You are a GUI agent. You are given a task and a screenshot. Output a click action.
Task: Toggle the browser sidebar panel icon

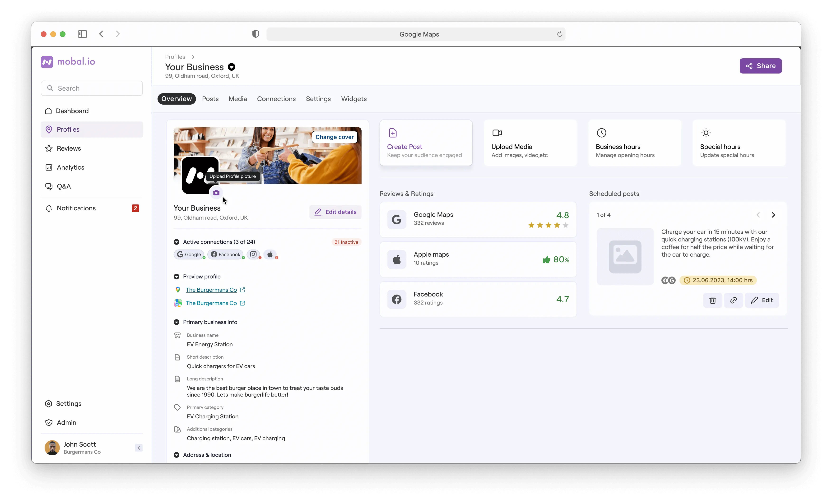(x=82, y=34)
